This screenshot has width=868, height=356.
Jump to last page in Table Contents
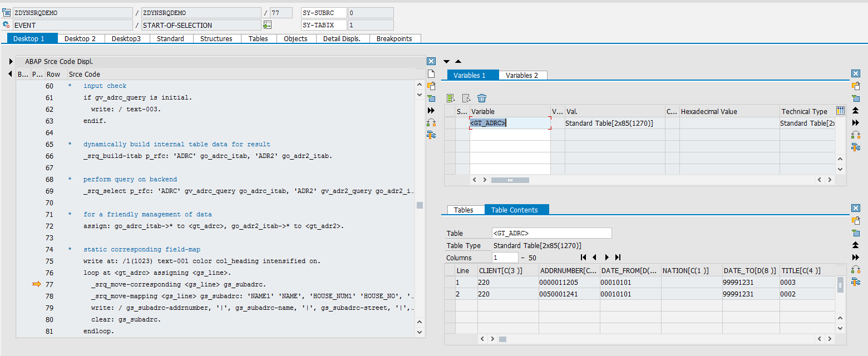[618, 258]
